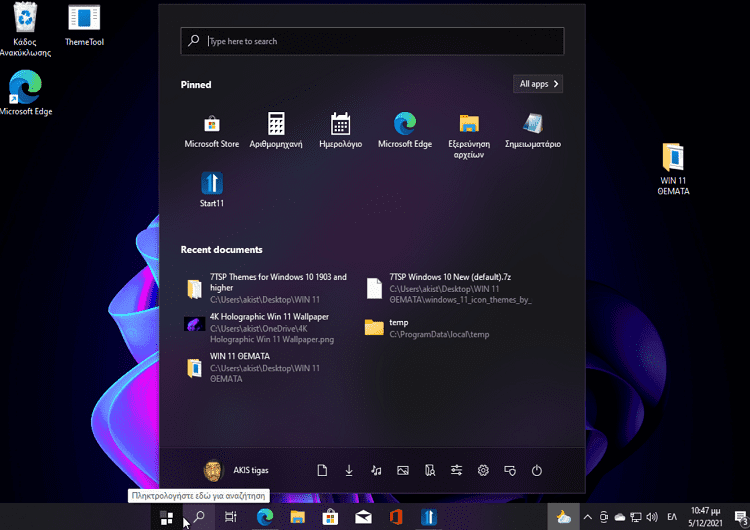Click taskbar search magnifier icon
This screenshot has height=530, width=750.
(199, 517)
